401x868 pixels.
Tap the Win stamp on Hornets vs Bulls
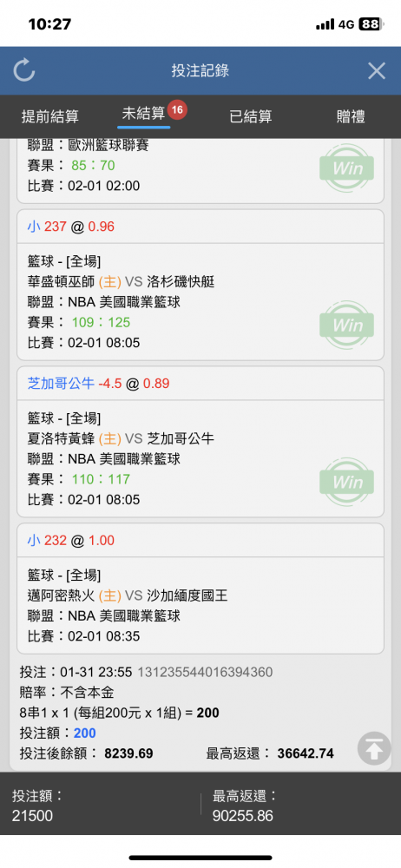point(347,482)
